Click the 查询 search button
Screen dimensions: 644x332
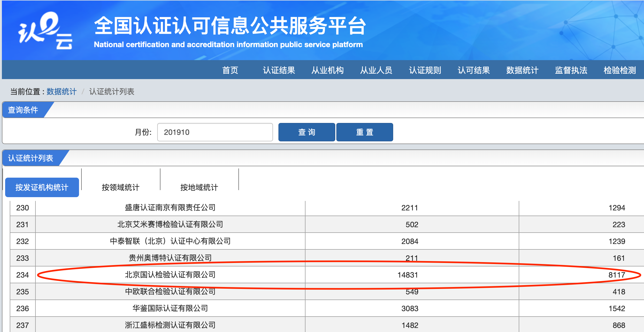click(307, 132)
